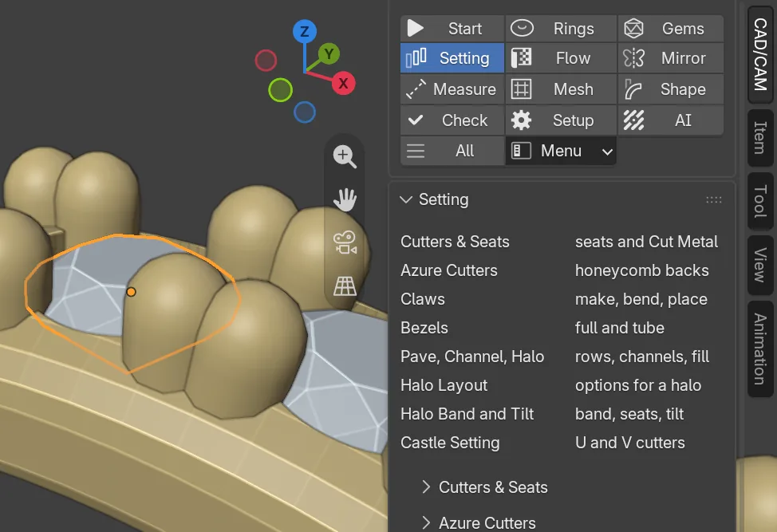Screen dimensions: 777x532
Task: Click the zoom magnifier viewport icon
Action: 345,156
